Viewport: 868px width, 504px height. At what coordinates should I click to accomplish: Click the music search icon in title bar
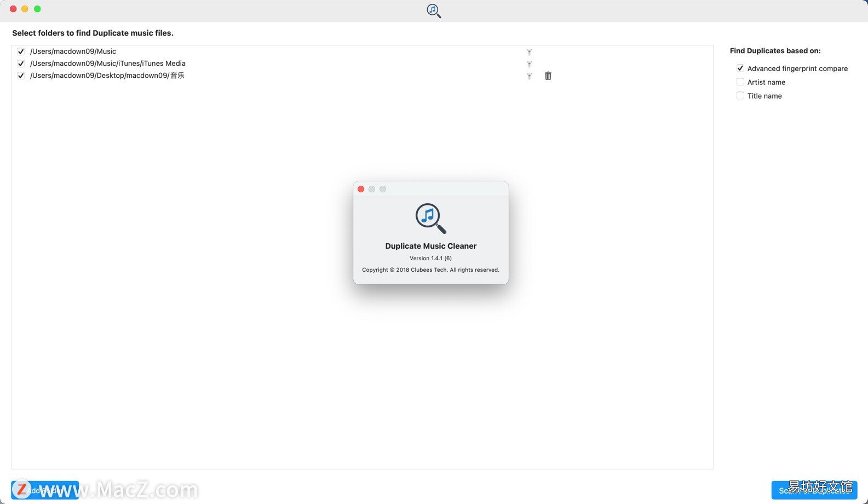click(x=434, y=11)
